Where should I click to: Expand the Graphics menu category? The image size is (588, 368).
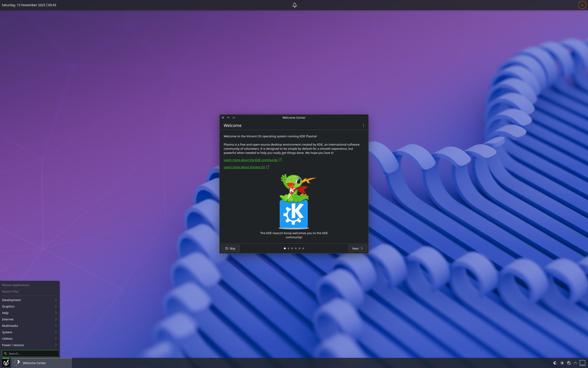(x=30, y=306)
